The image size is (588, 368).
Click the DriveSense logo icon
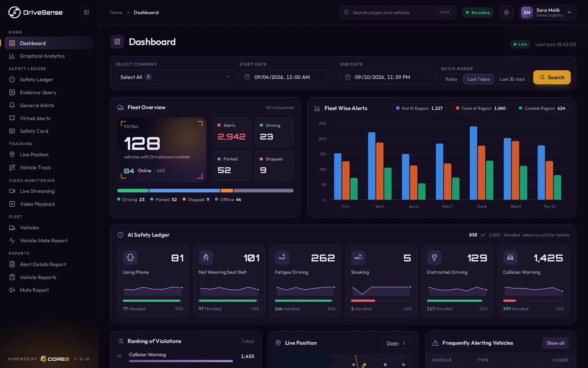pos(14,12)
